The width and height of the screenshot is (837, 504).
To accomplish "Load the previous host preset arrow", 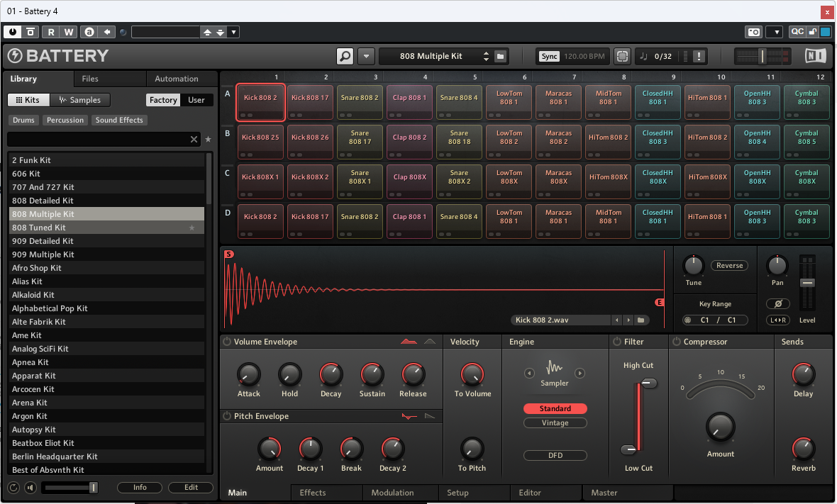I will click(208, 32).
